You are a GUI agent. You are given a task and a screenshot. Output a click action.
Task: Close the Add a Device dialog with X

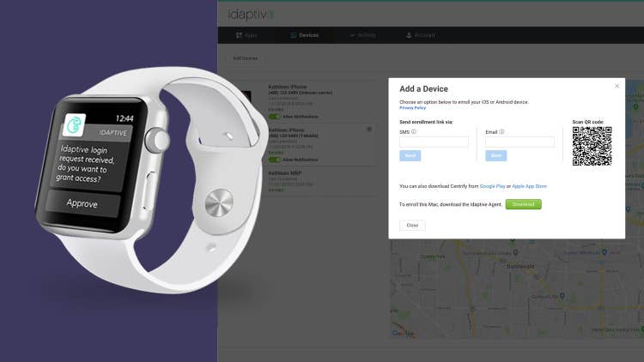click(617, 86)
